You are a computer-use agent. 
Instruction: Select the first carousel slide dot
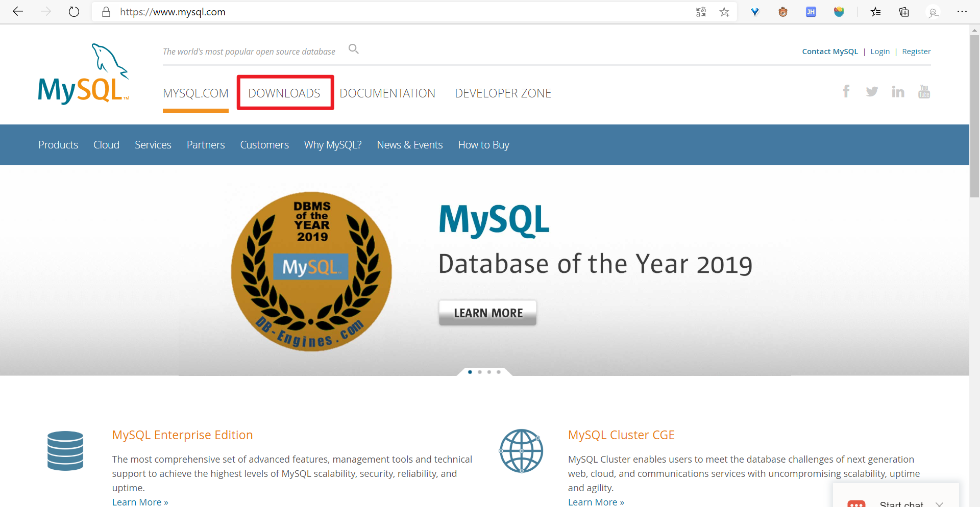[x=470, y=372]
